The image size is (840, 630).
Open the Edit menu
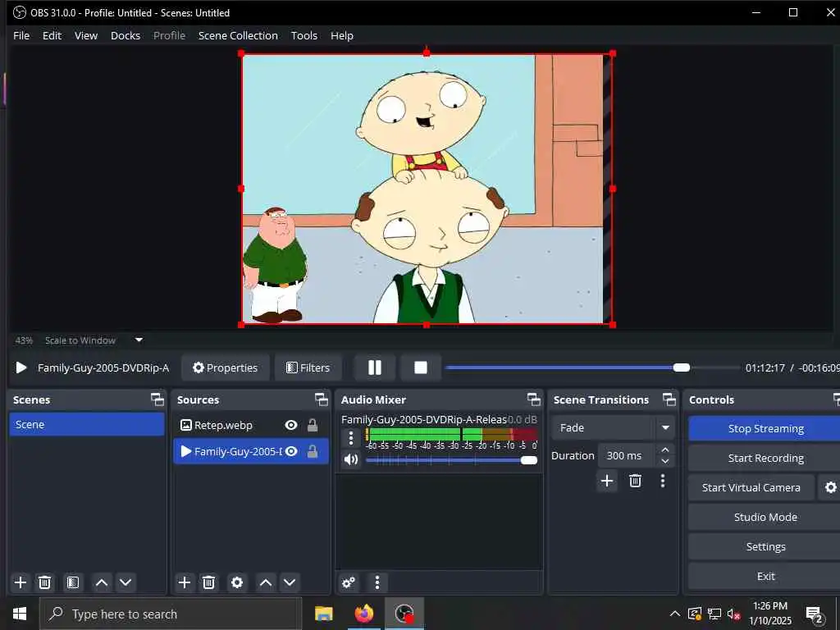coord(52,35)
